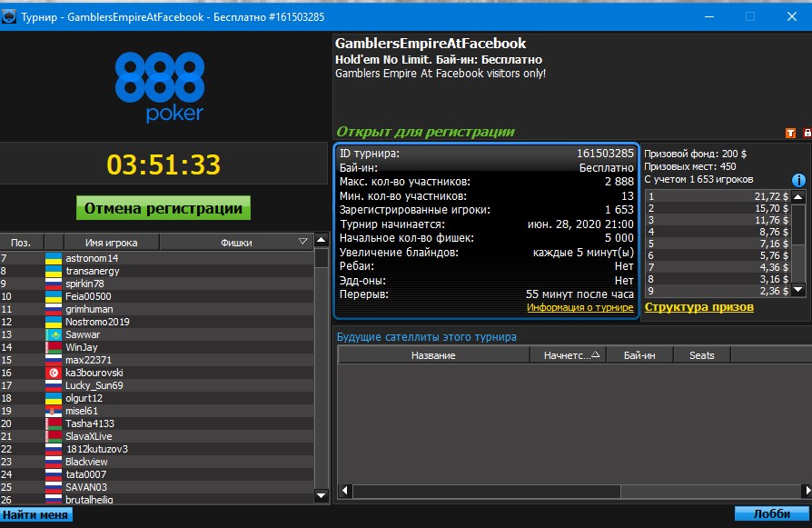
Task: Select player 1812kutuzov3 in the list
Action: tap(157, 449)
